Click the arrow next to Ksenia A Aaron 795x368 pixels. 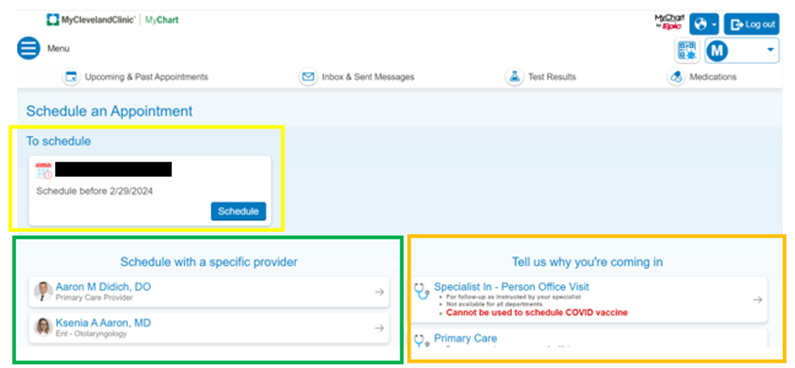[x=379, y=328]
